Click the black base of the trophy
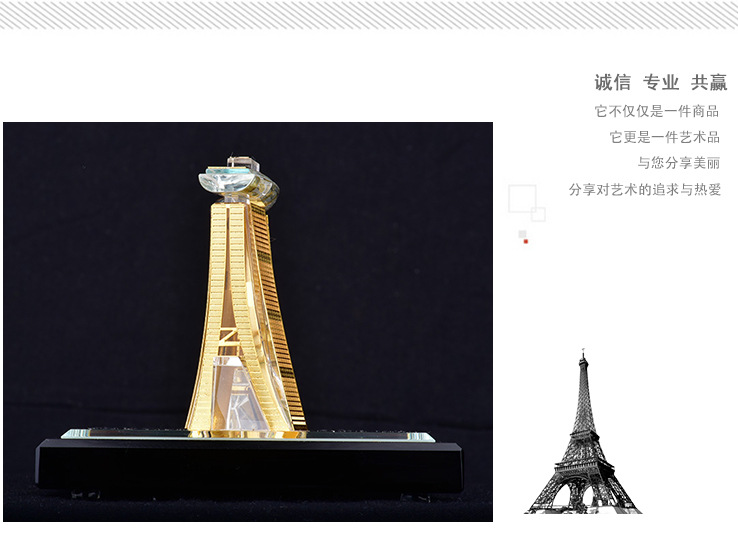738x542 pixels. click(249, 466)
